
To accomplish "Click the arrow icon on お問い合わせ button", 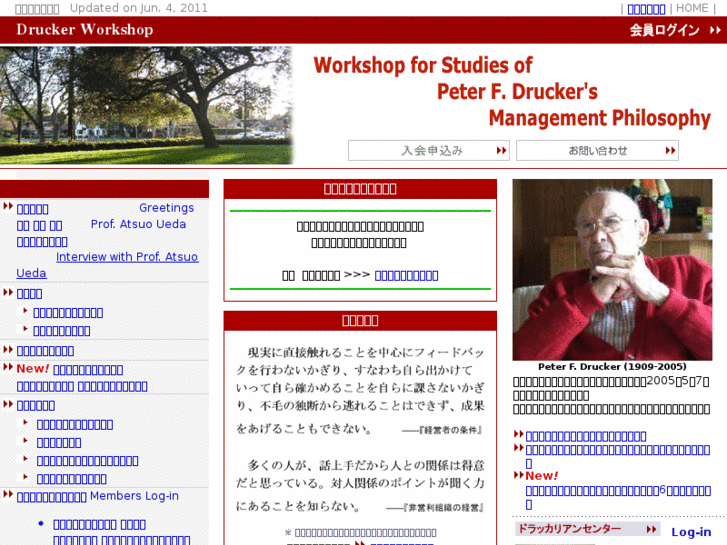I will pyautogui.click(x=670, y=150).
